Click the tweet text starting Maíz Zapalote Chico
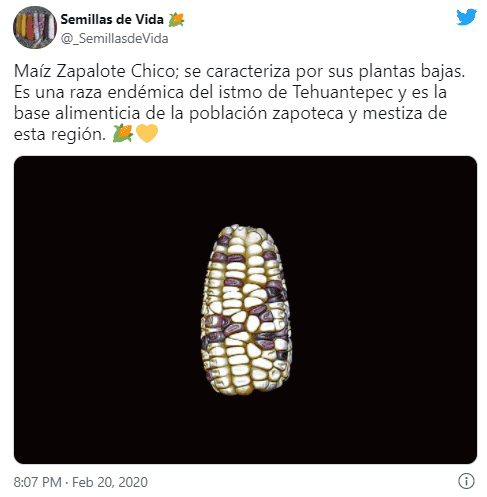 (x=239, y=102)
